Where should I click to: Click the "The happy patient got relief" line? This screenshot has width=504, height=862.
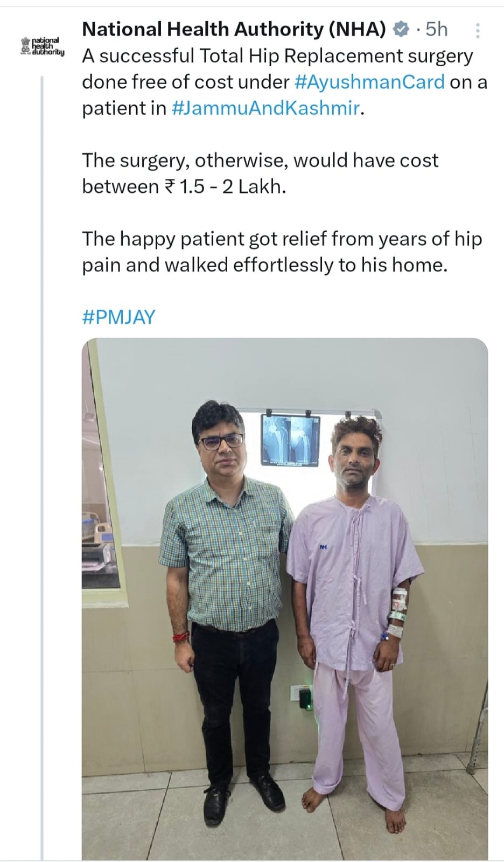(x=282, y=239)
